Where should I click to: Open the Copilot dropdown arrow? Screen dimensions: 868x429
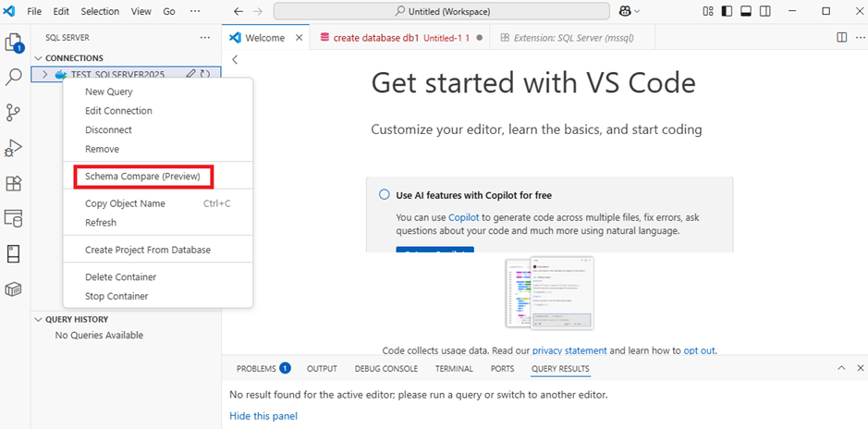(637, 11)
